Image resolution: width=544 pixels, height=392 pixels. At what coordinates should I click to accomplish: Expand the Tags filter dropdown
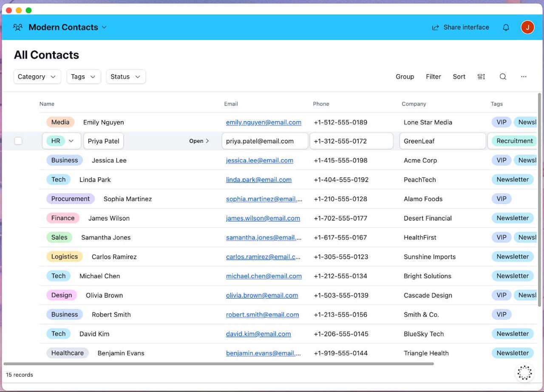click(83, 77)
